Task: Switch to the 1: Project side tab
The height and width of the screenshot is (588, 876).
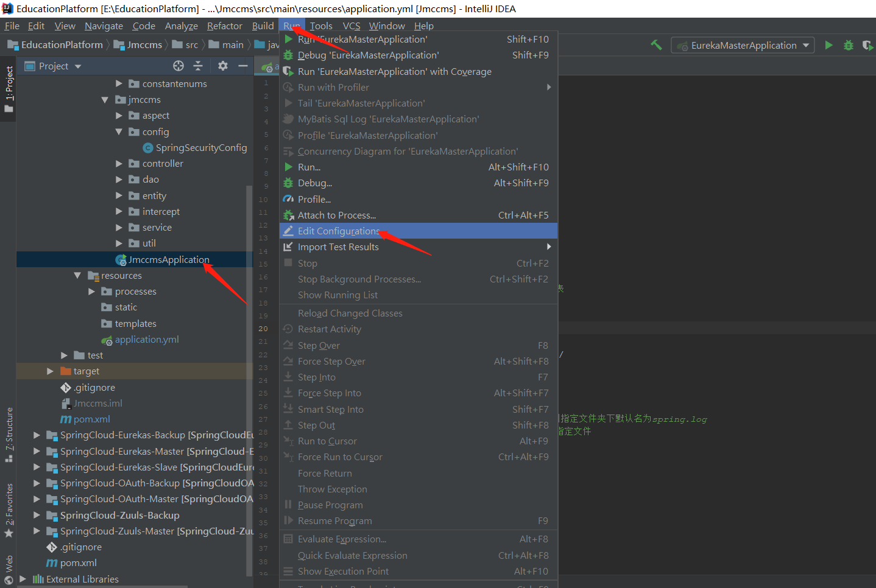Action: coord(9,89)
